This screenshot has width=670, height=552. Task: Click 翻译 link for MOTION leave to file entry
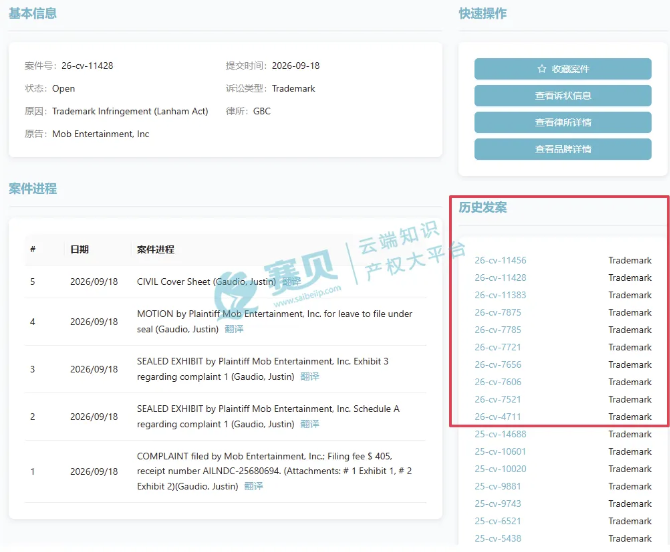[234, 329]
